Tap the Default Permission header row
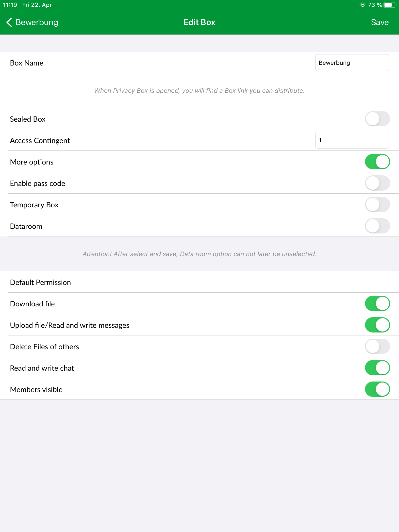The image size is (399, 532). [199, 282]
